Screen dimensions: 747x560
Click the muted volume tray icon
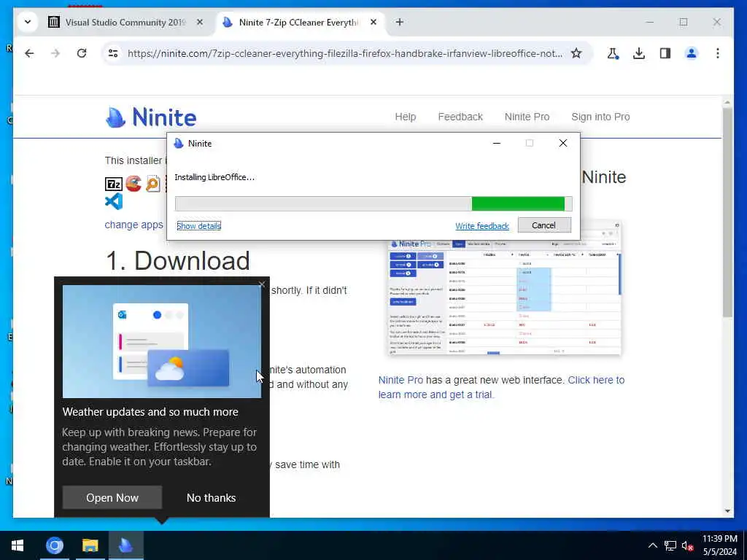click(687, 545)
